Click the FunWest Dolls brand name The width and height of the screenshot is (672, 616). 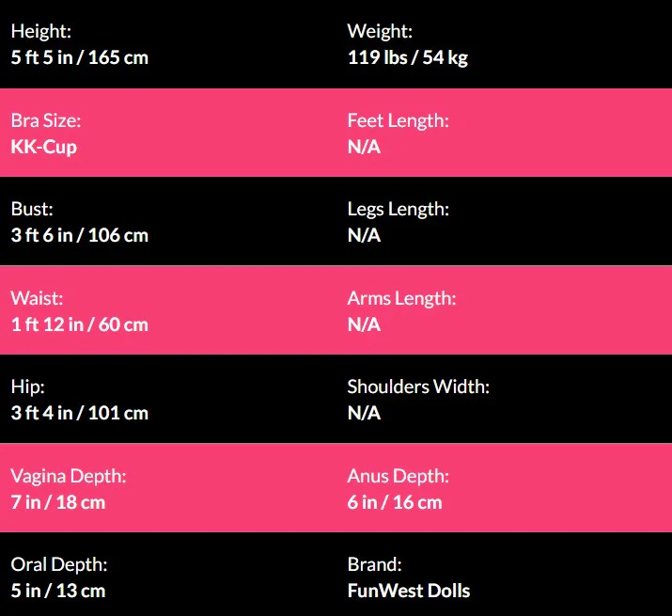409,591
